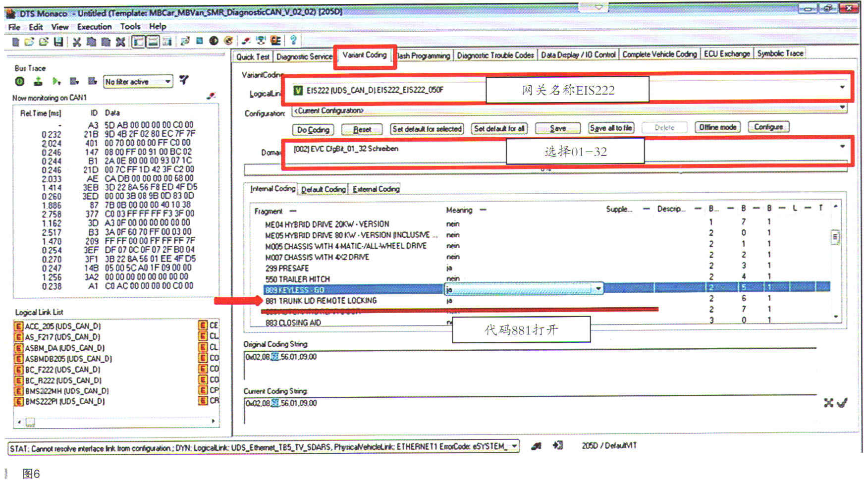Switch to the Default Coding sub-tab
Viewport: 868px width, 485px height.
coord(323,189)
